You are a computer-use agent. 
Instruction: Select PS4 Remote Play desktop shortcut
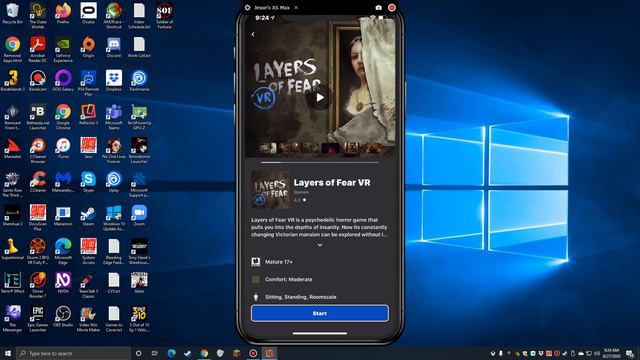(89, 83)
